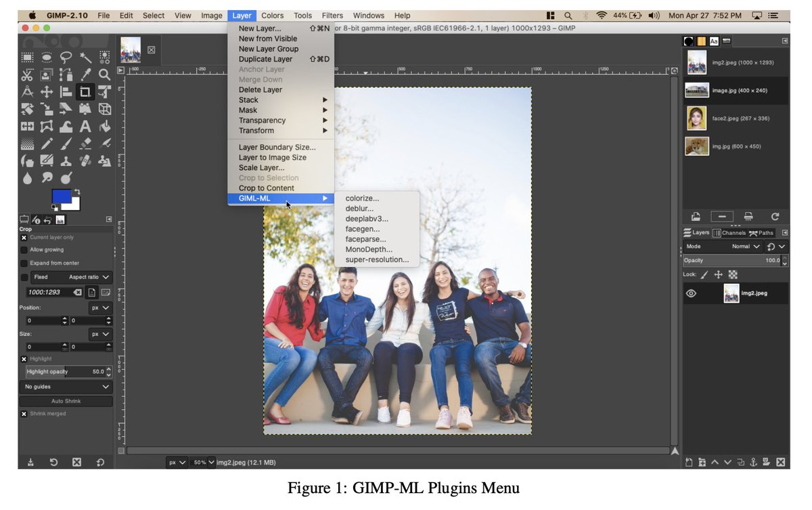Select face2.jpeg image thumbnail in Images panel

(696, 119)
